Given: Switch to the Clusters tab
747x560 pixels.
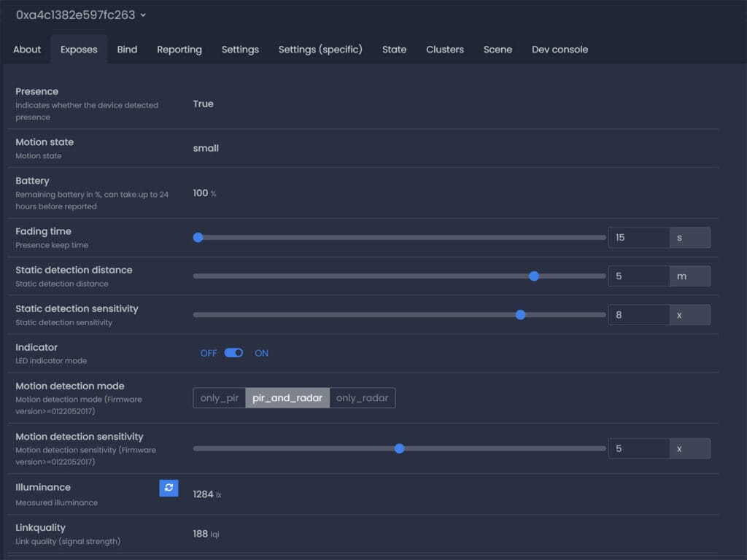Looking at the screenshot, I should 445,50.
